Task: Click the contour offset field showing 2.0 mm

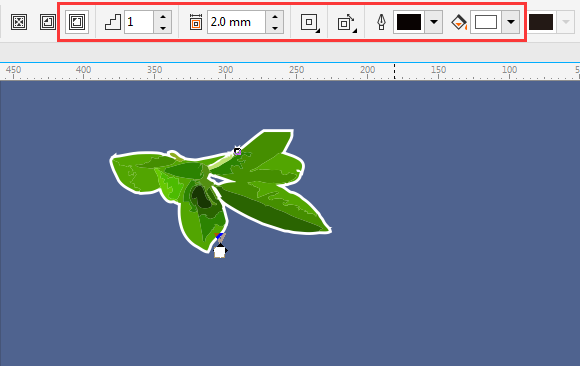Action: 236,22
